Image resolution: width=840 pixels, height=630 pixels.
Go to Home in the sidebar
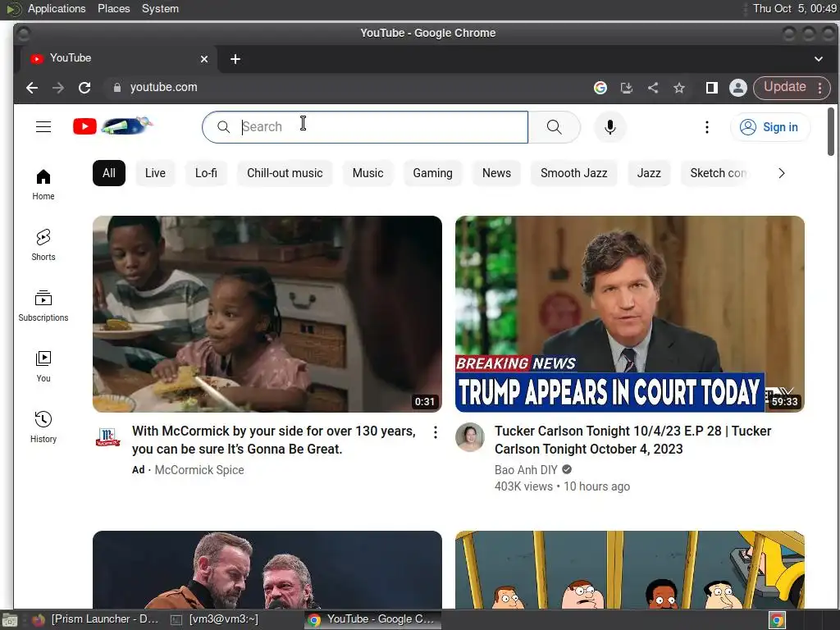(x=43, y=185)
